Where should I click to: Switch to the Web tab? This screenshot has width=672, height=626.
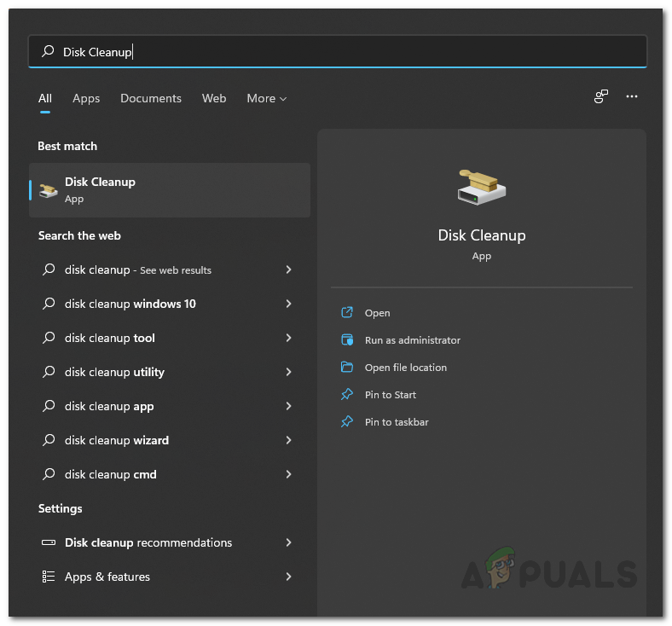tap(214, 98)
